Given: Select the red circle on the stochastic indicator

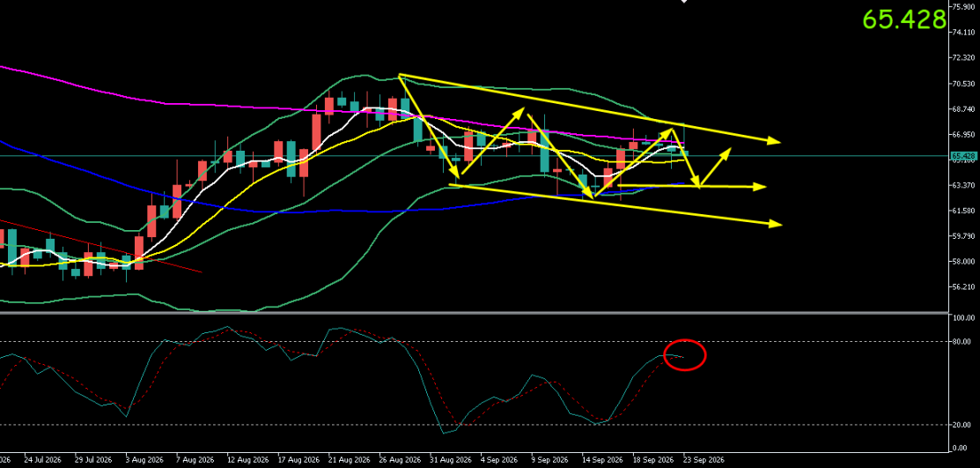Looking at the screenshot, I should (684, 355).
